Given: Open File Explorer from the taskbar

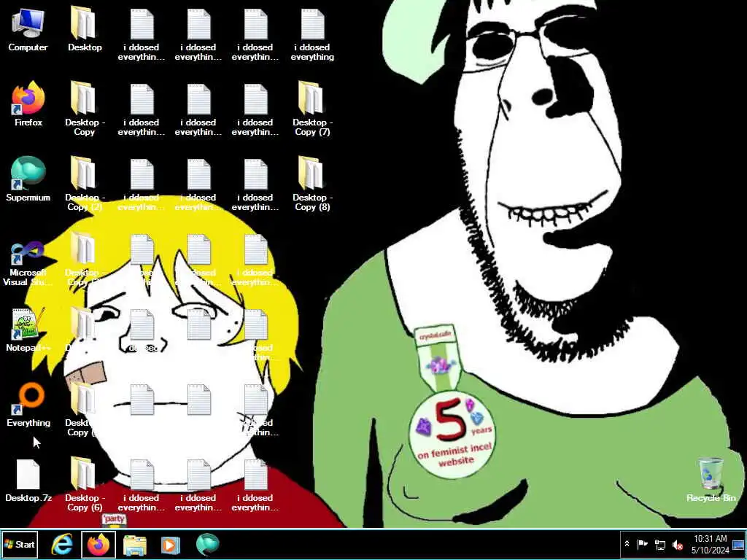Looking at the screenshot, I should 135,545.
